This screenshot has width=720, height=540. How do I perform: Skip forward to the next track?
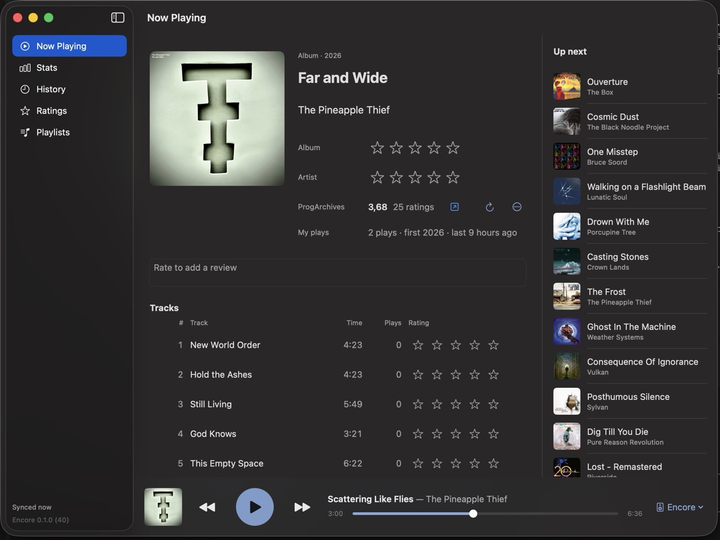pos(302,507)
